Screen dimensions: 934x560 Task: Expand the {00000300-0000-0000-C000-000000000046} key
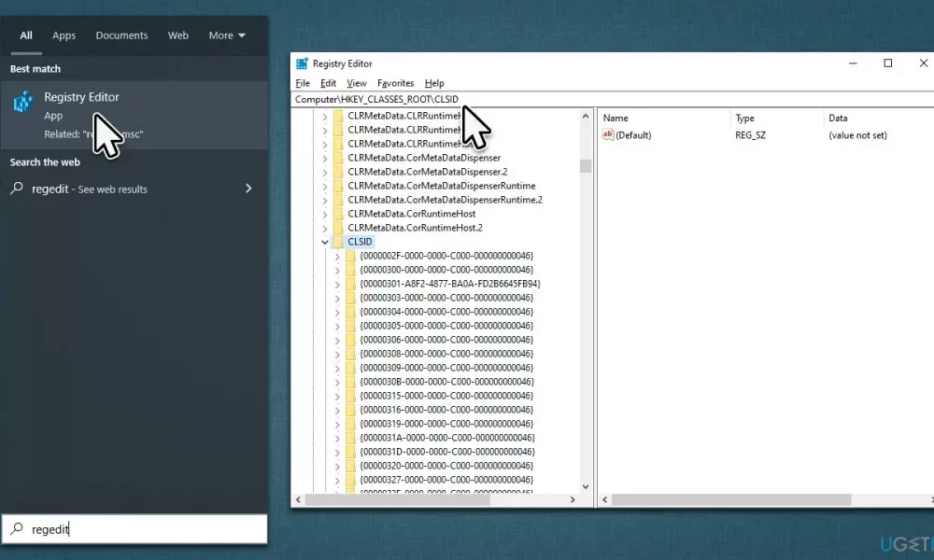coord(337,270)
